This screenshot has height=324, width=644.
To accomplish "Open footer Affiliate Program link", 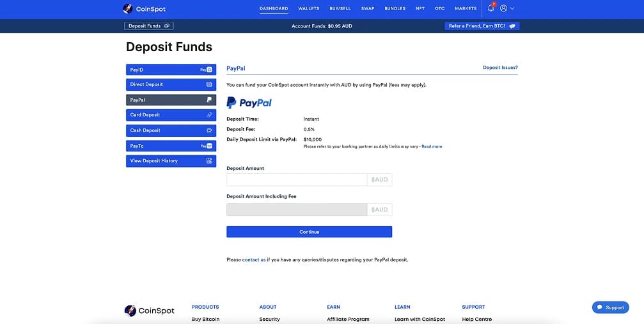I will [x=348, y=319].
